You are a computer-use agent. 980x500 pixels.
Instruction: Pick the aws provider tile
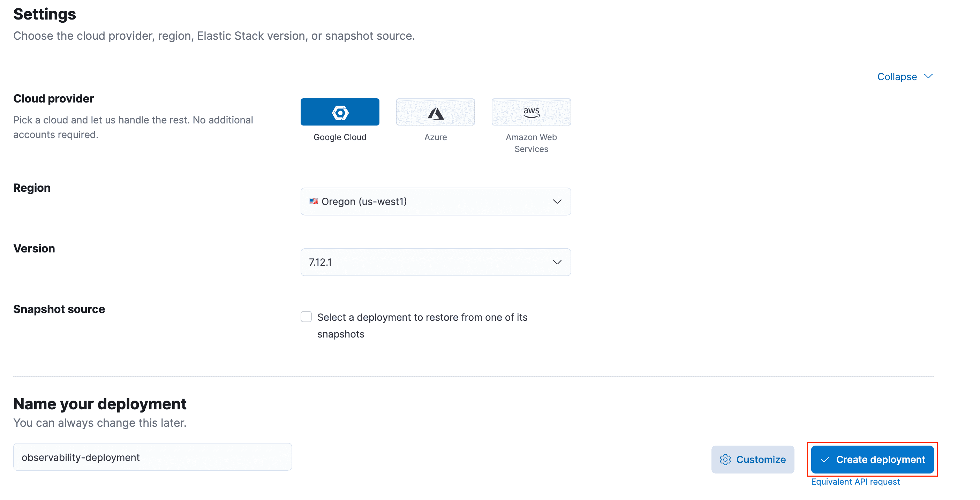tap(531, 112)
